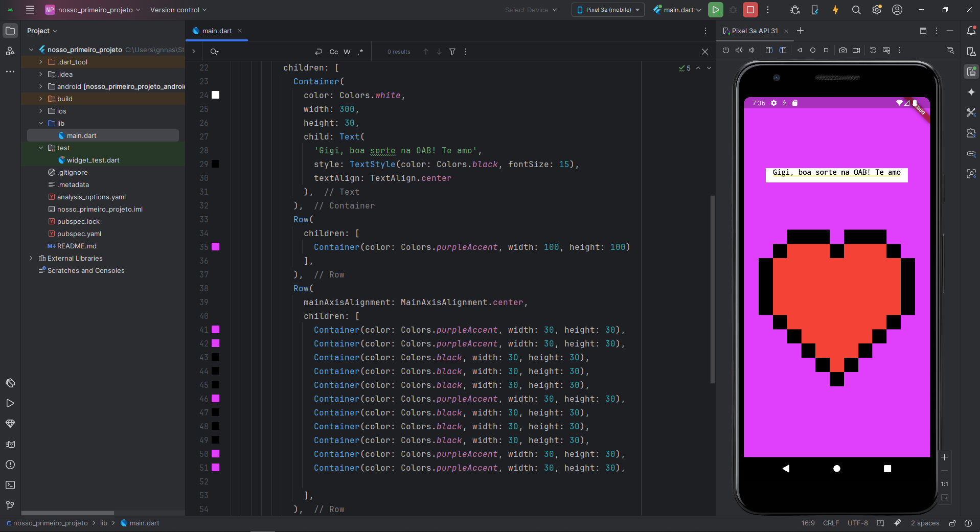Open Notifications bell icon

pos(971,31)
